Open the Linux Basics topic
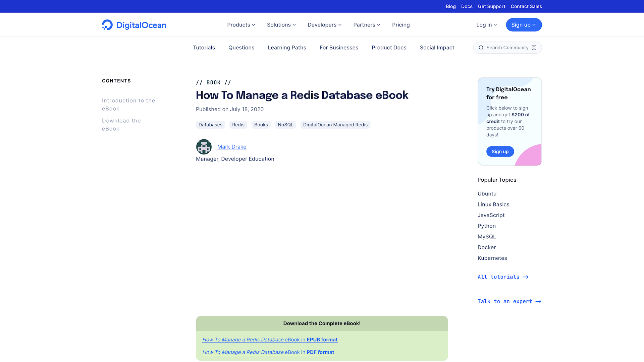Image resolution: width=644 pixels, height=362 pixels. point(493,204)
